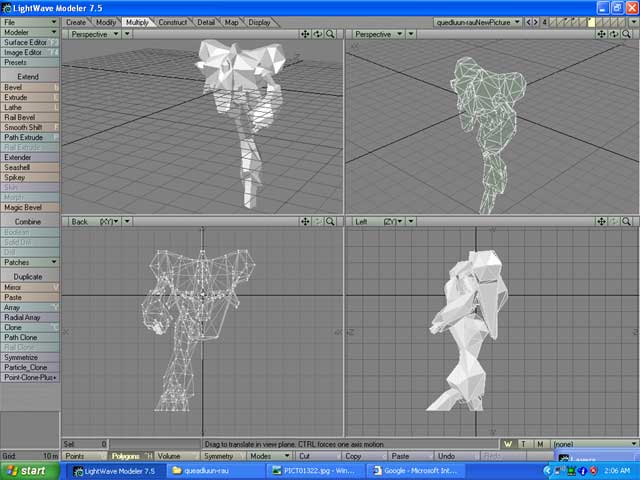Click rotate icon in Back (XY) viewport
This screenshot has width=640, height=480.
(318, 221)
